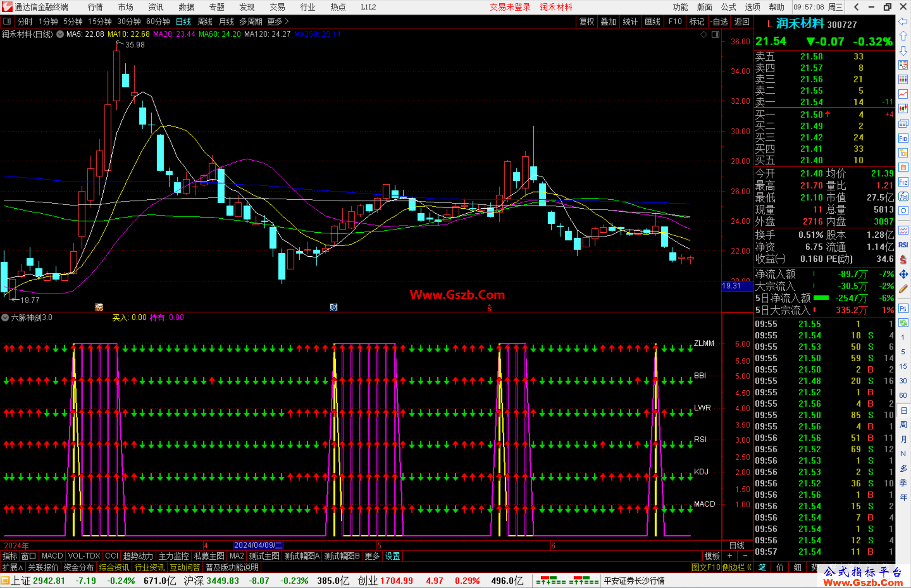
Task: Open the 公式 menu
Action: point(728,7)
